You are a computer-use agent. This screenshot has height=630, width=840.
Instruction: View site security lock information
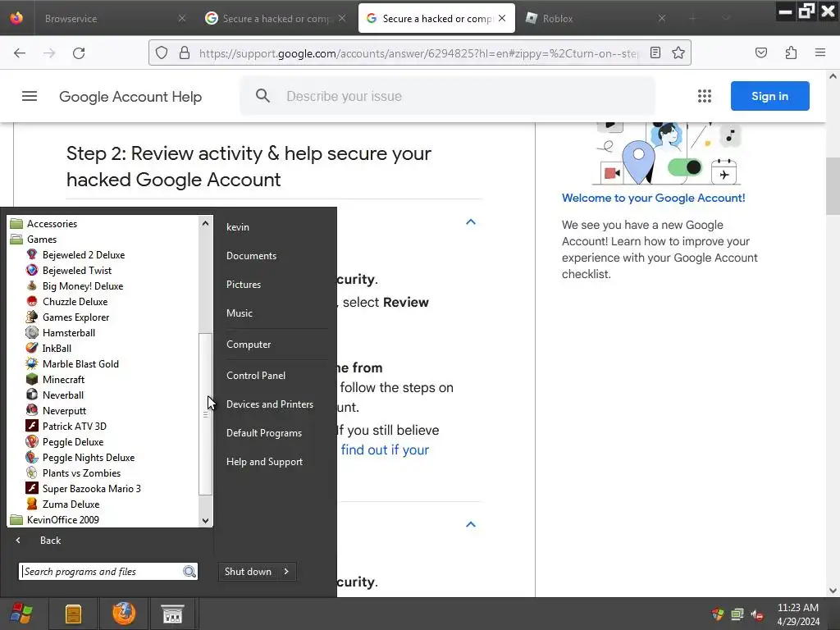click(x=185, y=52)
